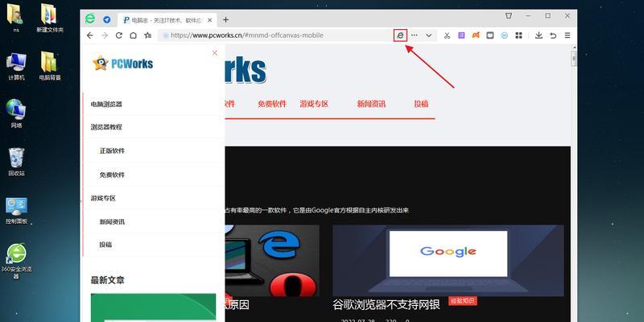Click the 经验知识 red tag

463,300
